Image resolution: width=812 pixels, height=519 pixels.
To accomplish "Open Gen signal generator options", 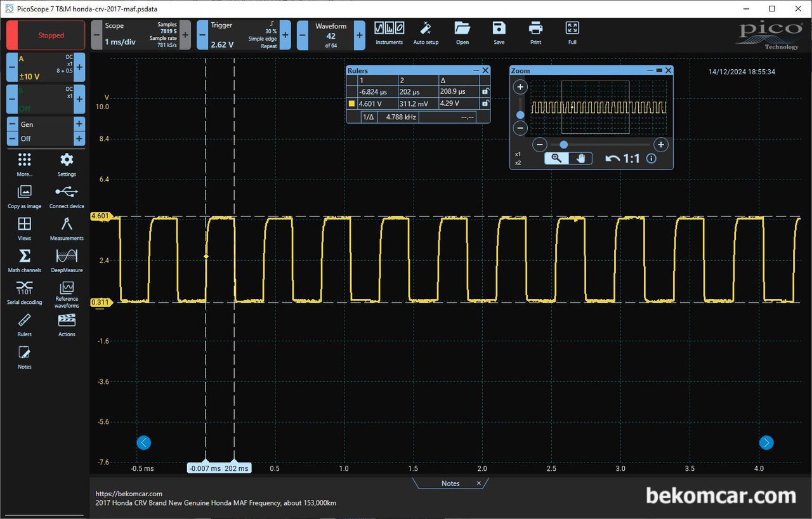I will pos(46,124).
